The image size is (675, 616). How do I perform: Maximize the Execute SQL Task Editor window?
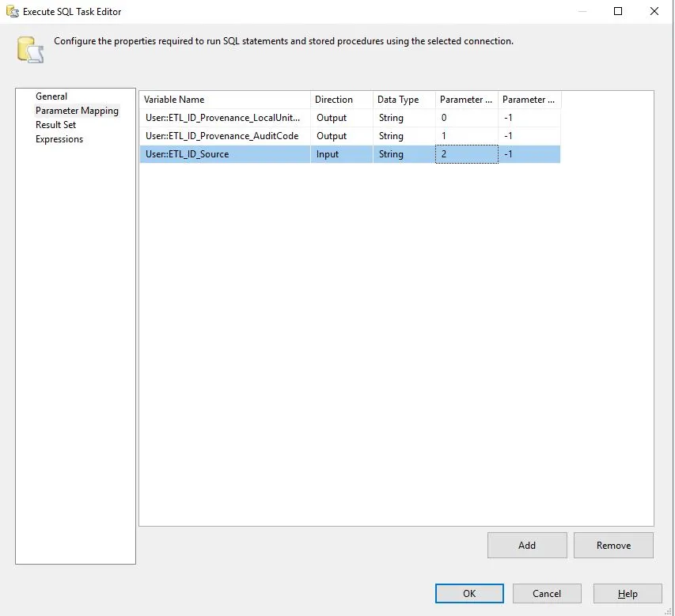pyautogui.click(x=618, y=11)
